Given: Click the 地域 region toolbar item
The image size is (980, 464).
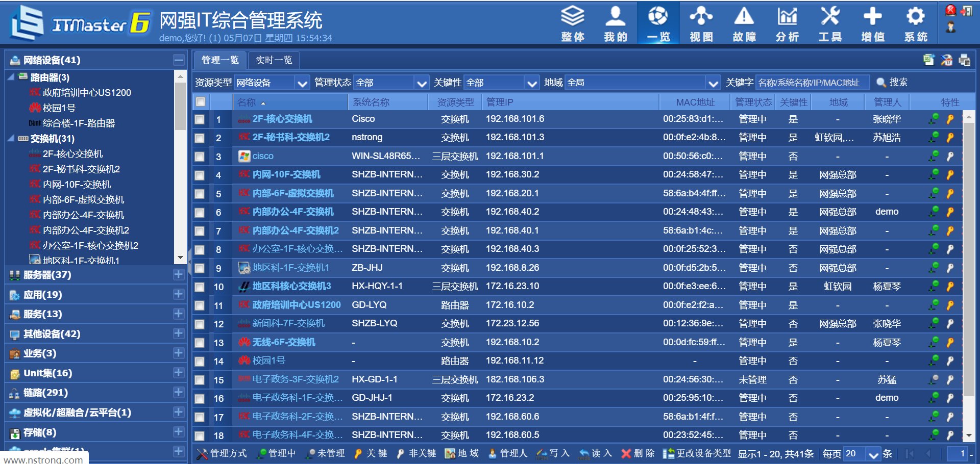Looking at the screenshot, I should click(x=461, y=453).
